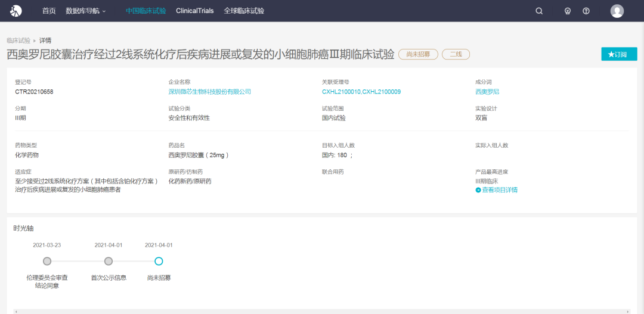Click the indication description text
The image size is (644, 314).
86,185
